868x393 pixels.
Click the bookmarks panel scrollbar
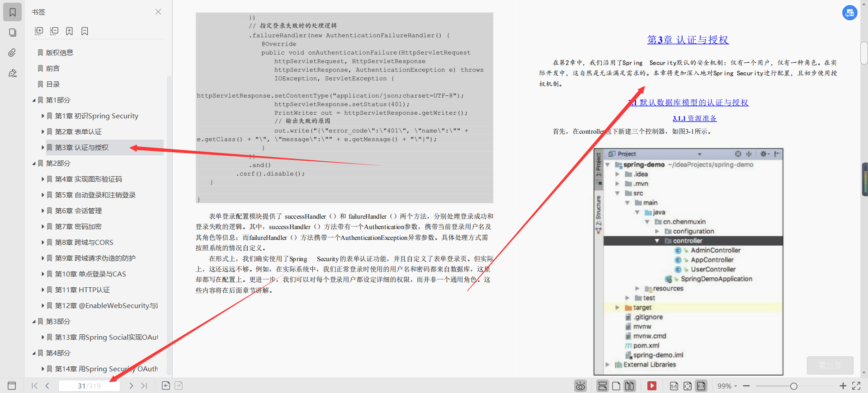coord(169,226)
